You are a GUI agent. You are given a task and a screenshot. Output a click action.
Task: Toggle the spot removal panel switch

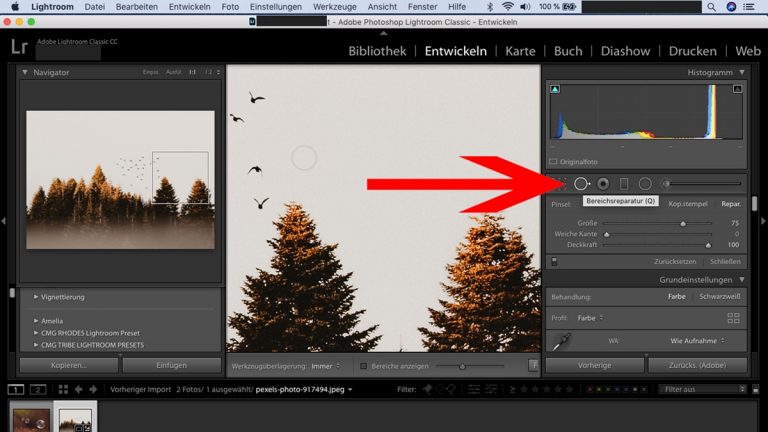[553, 261]
